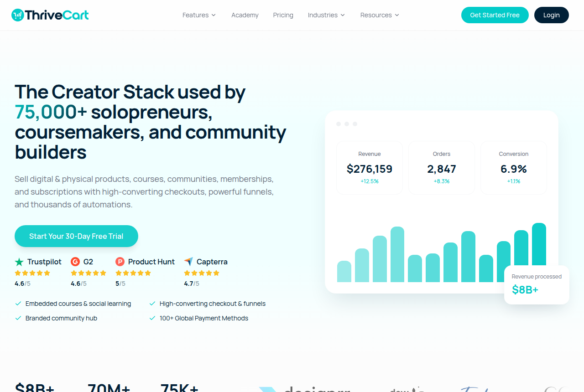This screenshot has height=392, width=584.
Task: Click checkmark beside 100+ Global Payment Methods
Action: [152, 318]
